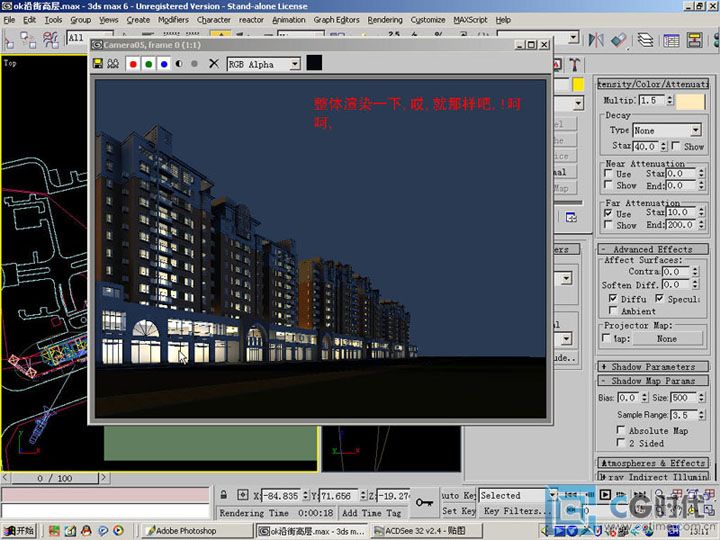The height and width of the screenshot is (540, 720).
Task: Enable the blue channel button
Action: click(x=163, y=63)
